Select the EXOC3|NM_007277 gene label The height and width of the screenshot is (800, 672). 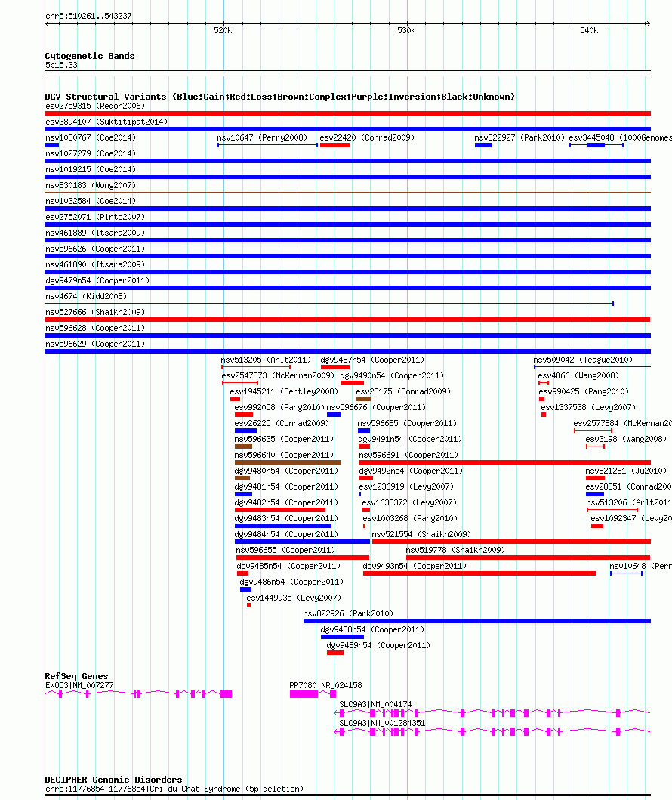point(79,686)
